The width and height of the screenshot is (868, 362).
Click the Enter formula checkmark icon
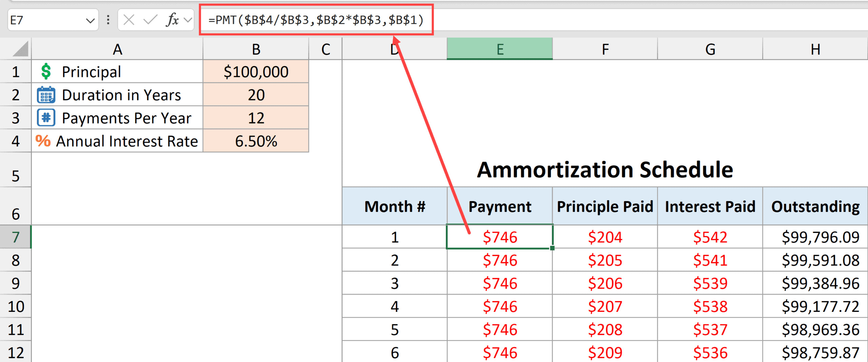(150, 20)
